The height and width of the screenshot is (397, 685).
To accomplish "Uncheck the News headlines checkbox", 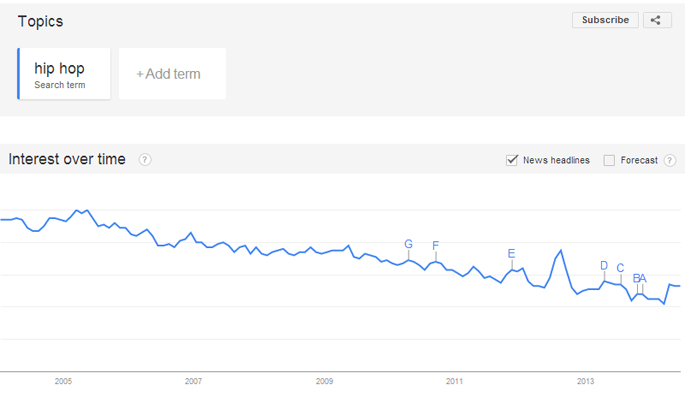I will (x=512, y=160).
